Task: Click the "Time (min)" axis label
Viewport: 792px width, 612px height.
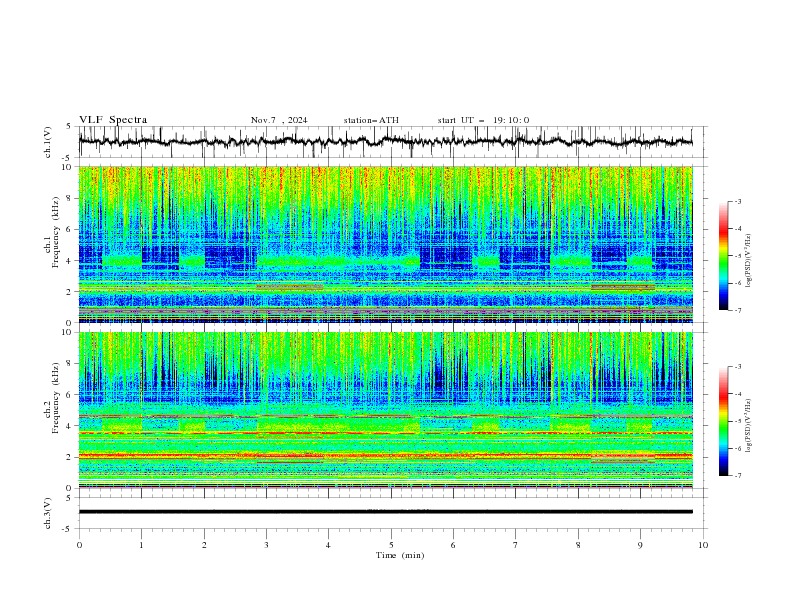Action: [400, 555]
